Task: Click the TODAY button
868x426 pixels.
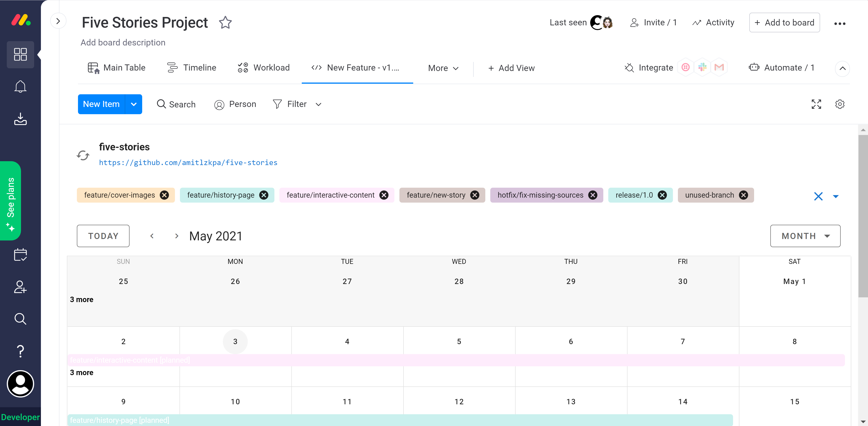Action: coord(103,236)
